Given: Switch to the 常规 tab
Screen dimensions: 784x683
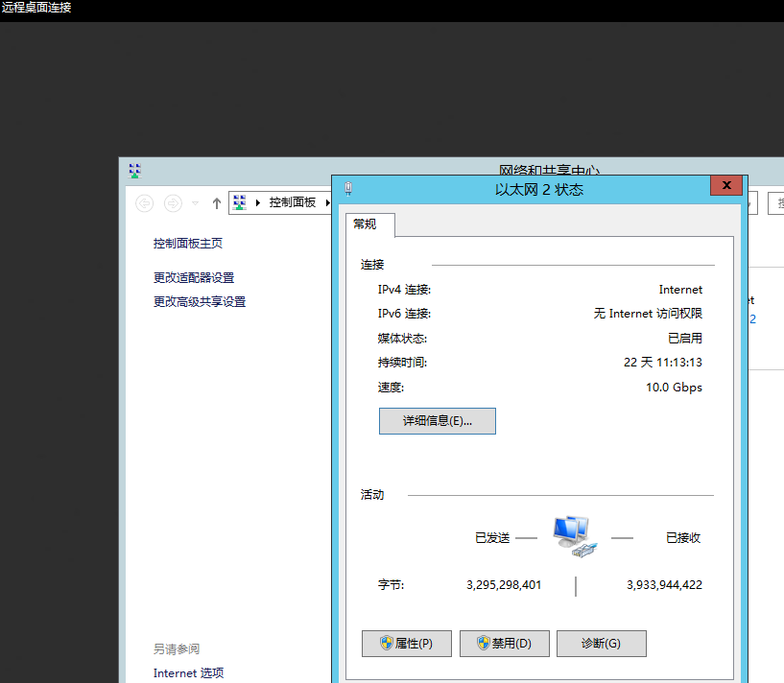Looking at the screenshot, I should [x=366, y=224].
